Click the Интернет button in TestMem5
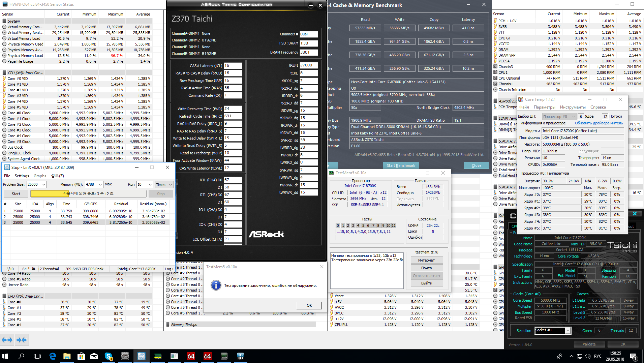 point(427,260)
